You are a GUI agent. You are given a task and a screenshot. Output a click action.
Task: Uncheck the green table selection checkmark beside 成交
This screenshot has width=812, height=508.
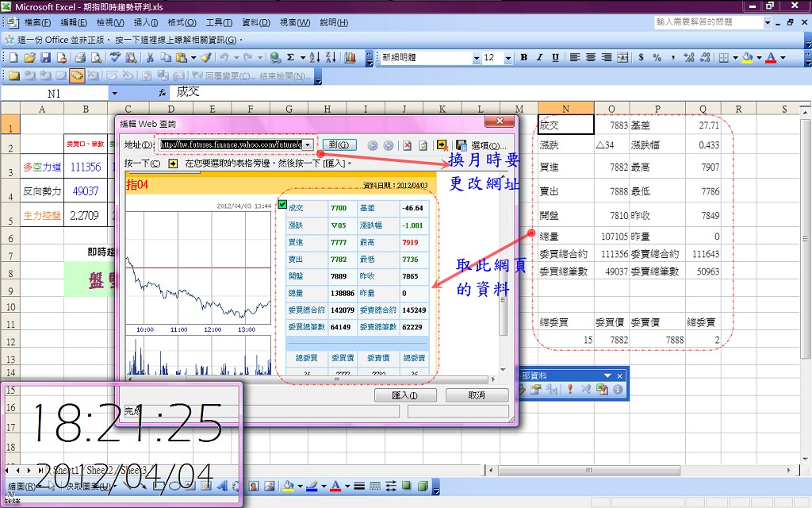pyautogui.click(x=282, y=204)
